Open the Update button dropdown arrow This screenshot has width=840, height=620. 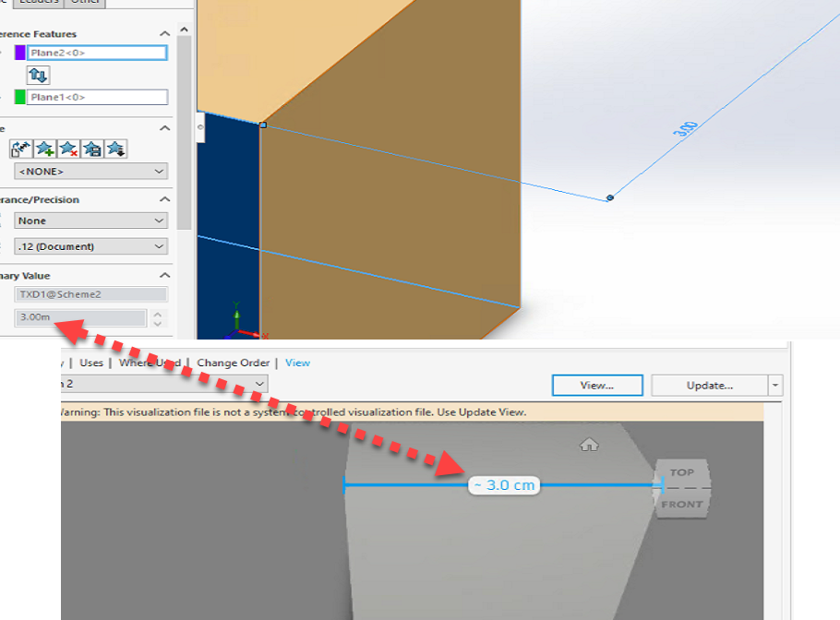tap(775, 386)
